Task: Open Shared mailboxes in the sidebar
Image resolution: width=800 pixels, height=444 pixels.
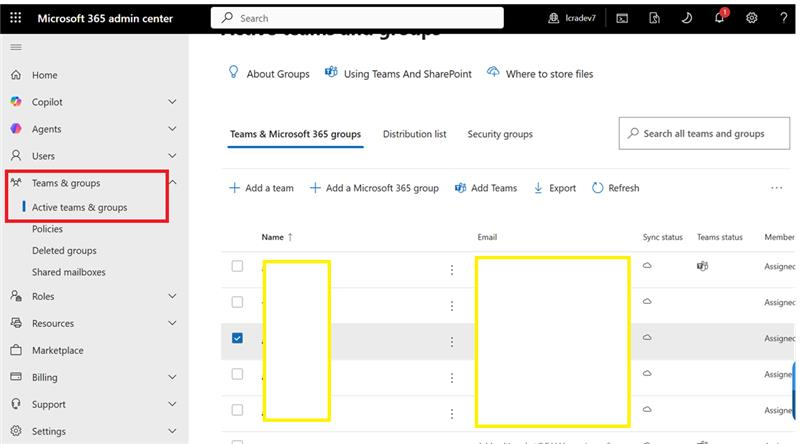Action: tap(69, 272)
